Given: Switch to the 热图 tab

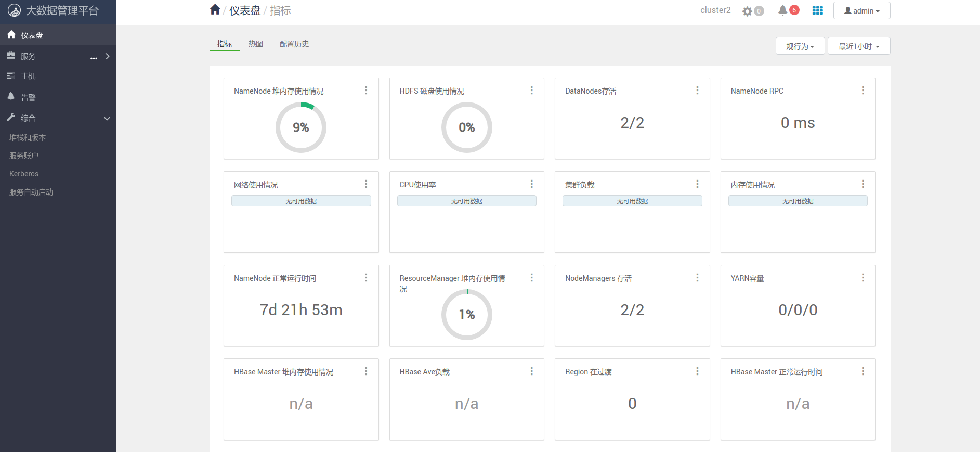Looking at the screenshot, I should (x=256, y=44).
